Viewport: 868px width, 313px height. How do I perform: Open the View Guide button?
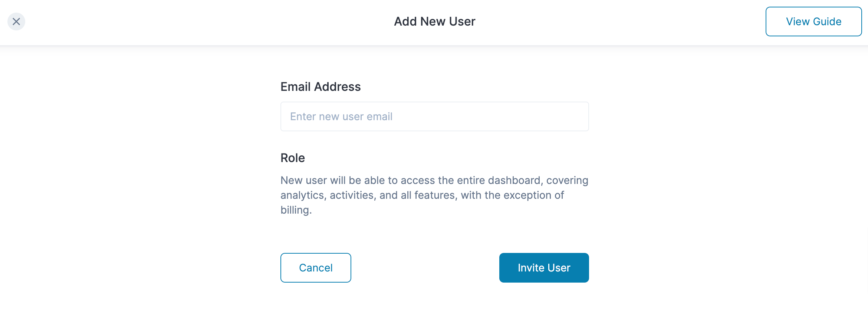[x=813, y=22]
